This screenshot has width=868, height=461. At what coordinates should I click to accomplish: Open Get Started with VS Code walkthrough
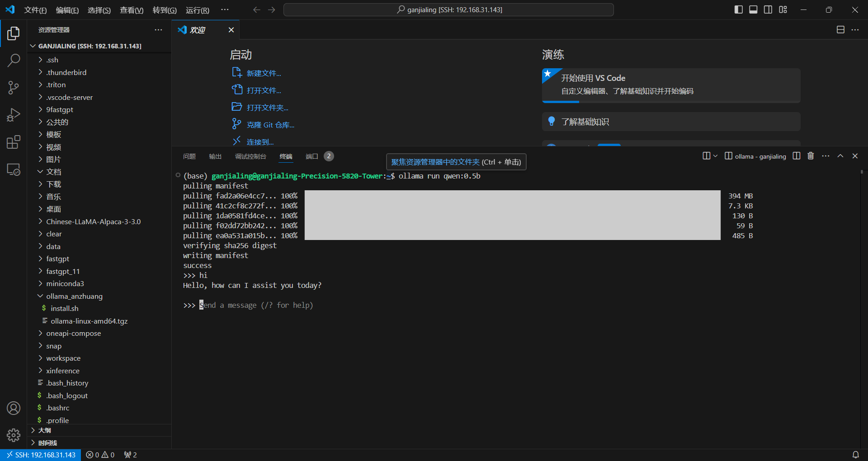(x=671, y=85)
